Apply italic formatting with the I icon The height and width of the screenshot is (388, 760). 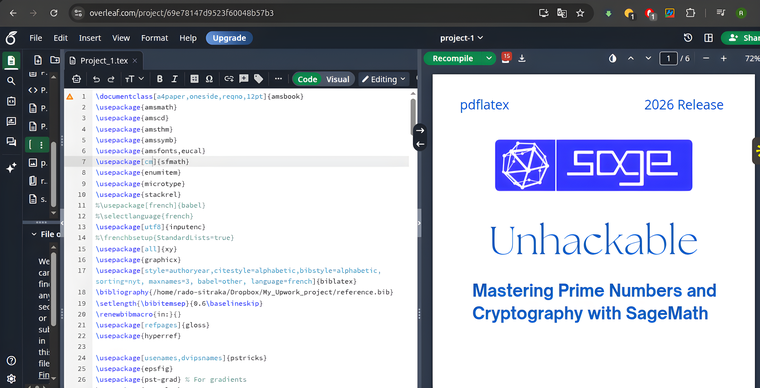tap(175, 79)
